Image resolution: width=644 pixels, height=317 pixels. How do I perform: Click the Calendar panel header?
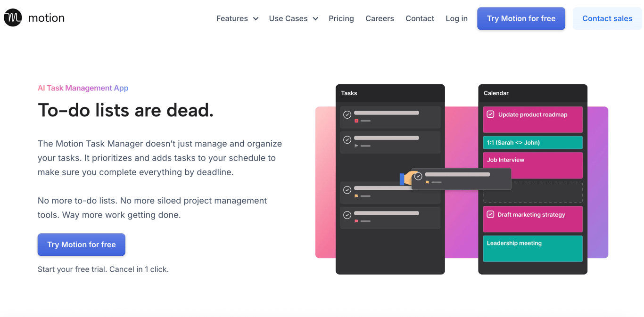[533, 93]
